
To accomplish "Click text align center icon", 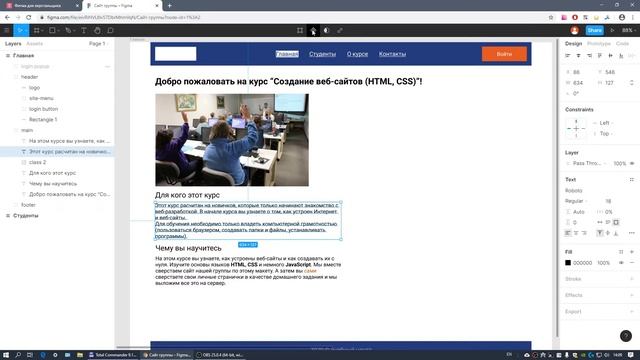I will [x=576, y=233].
